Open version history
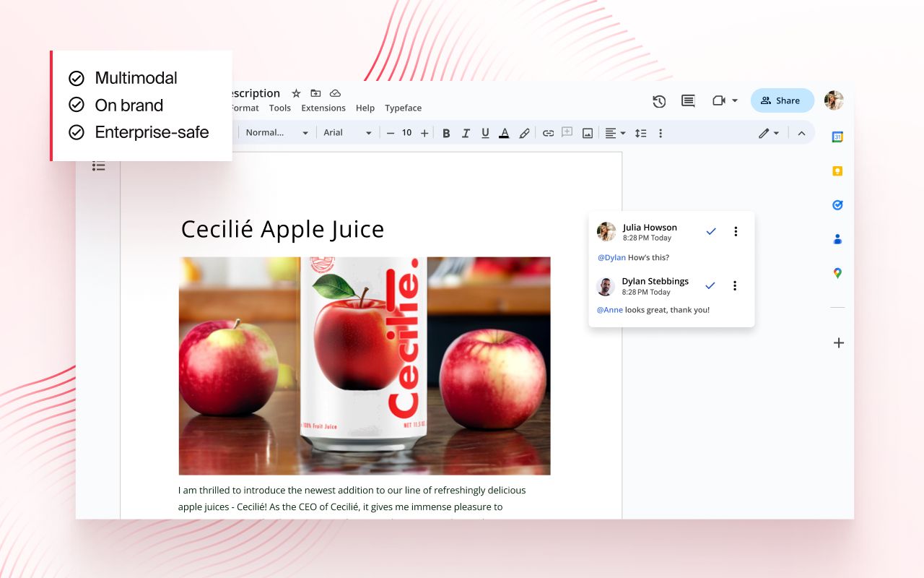 tap(659, 101)
